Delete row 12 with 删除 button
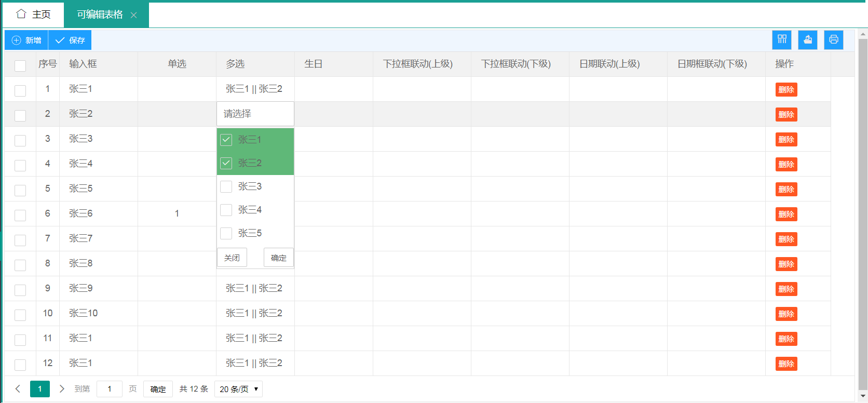This screenshot has height=403, width=868. tap(786, 364)
